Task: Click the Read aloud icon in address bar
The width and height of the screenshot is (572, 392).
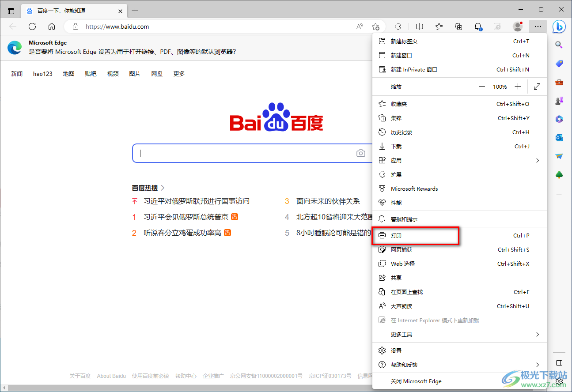Action: click(x=360, y=26)
